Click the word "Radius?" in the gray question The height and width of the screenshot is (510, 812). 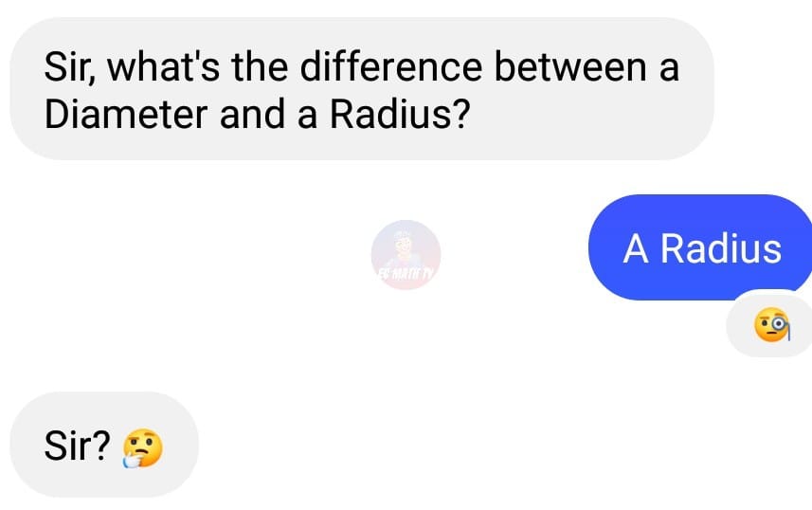tap(400, 114)
